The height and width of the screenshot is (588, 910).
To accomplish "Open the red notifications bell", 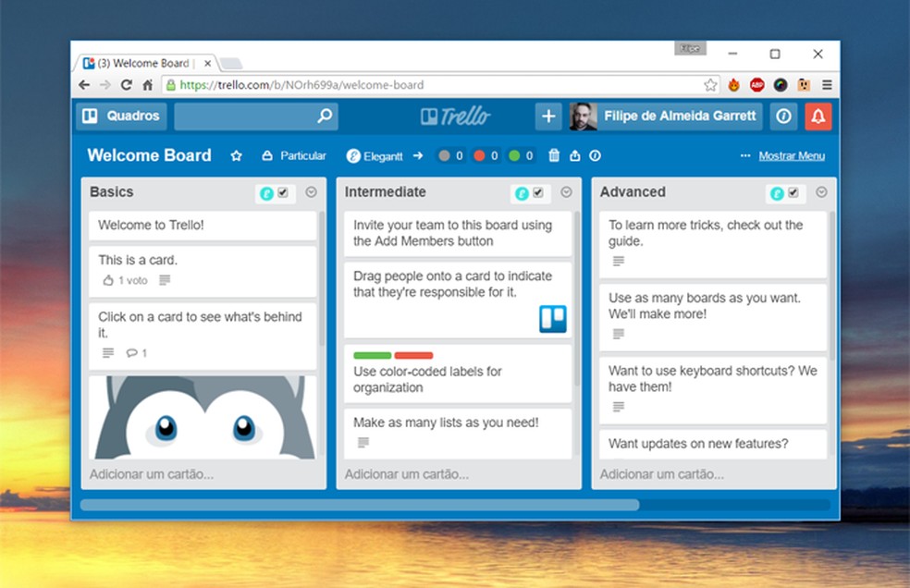I will pyautogui.click(x=818, y=116).
